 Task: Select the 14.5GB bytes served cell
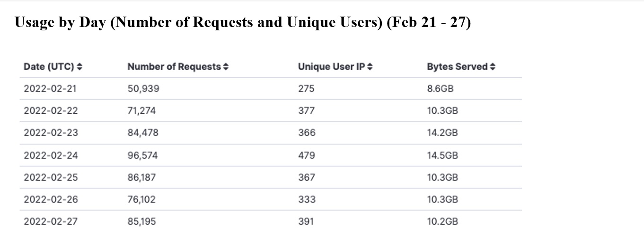442,155
